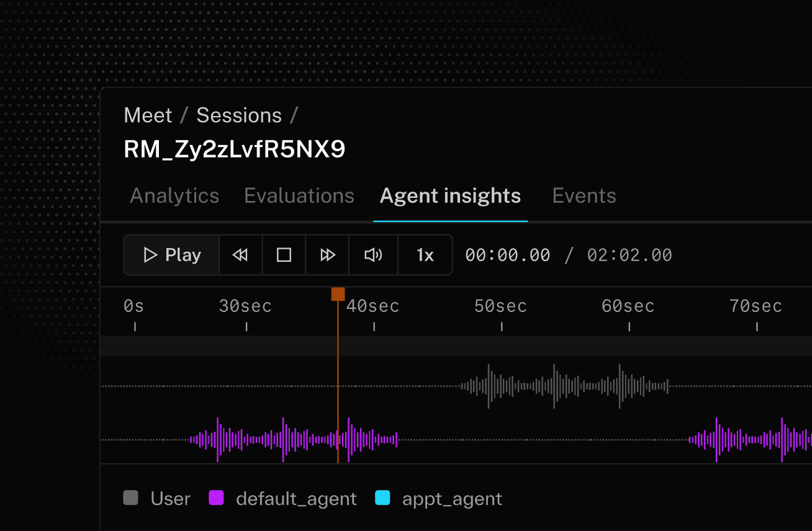Open the Events tab
The height and width of the screenshot is (531, 812).
tap(584, 195)
